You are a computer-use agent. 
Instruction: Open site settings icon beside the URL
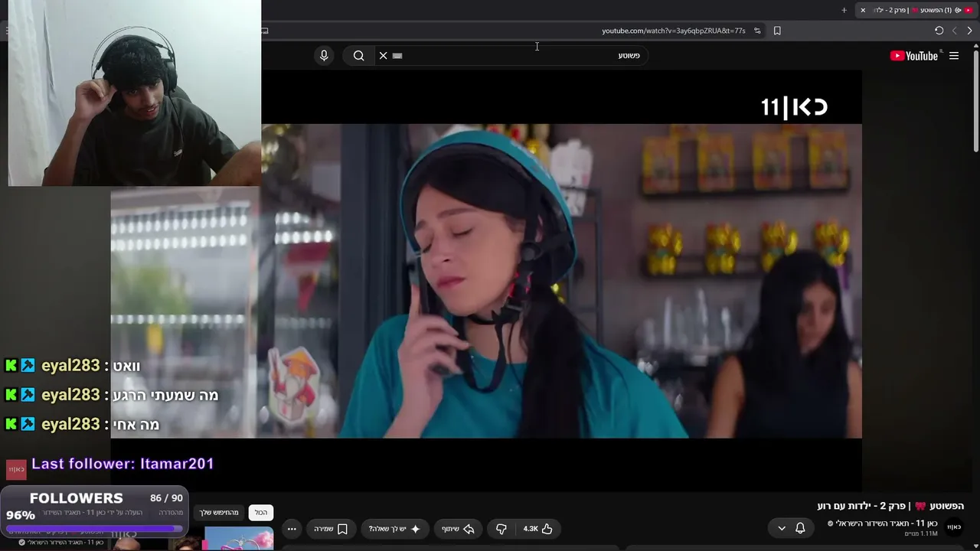(757, 31)
